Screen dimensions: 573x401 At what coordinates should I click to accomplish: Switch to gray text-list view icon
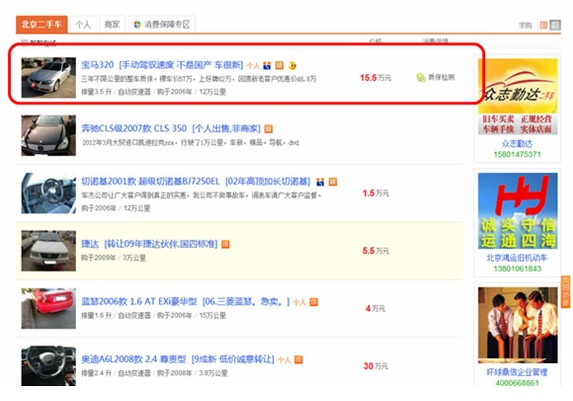click(555, 25)
